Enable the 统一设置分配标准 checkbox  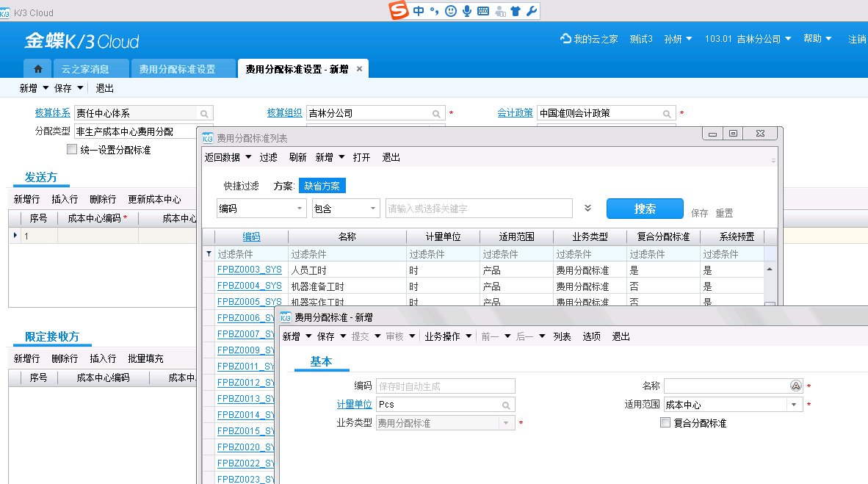coord(70,150)
